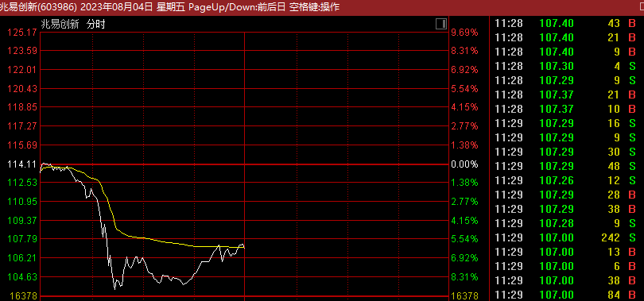Select the 107.26 trade with volume 12
Screen dimensions: 644x301
coord(565,180)
